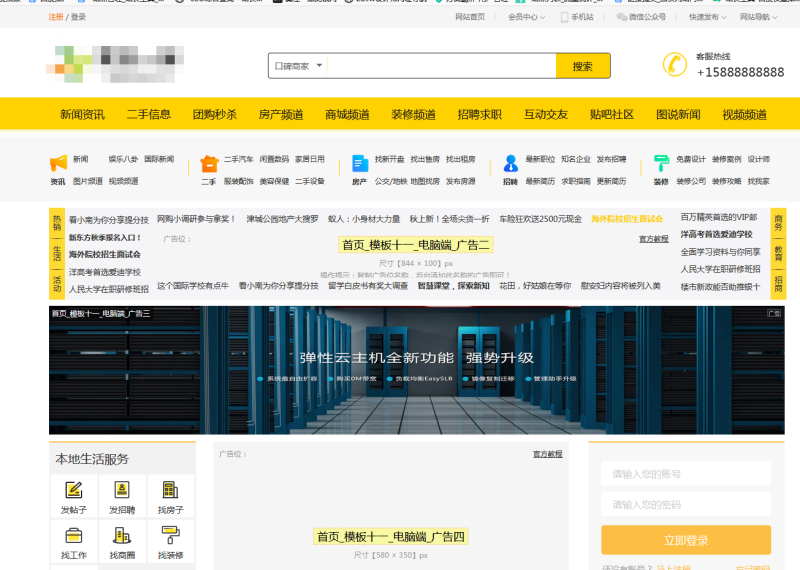
Task: Click the 找新开盘 link
Action: pos(389,159)
